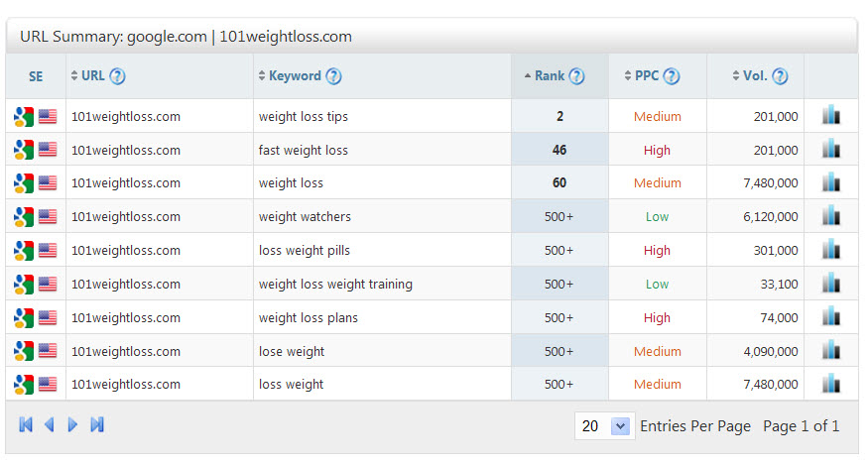Open chart icon for weight loss tips row
This screenshot has width=868, height=466.
click(831, 116)
